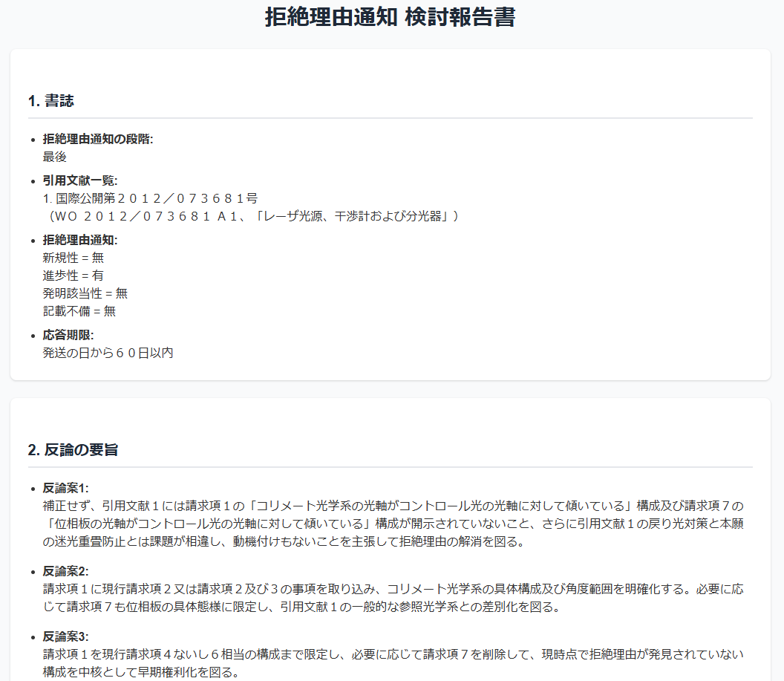The width and height of the screenshot is (784, 681).
Task: Click the bold label 拒絶理由通知: in the list
Action: [x=80, y=240]
